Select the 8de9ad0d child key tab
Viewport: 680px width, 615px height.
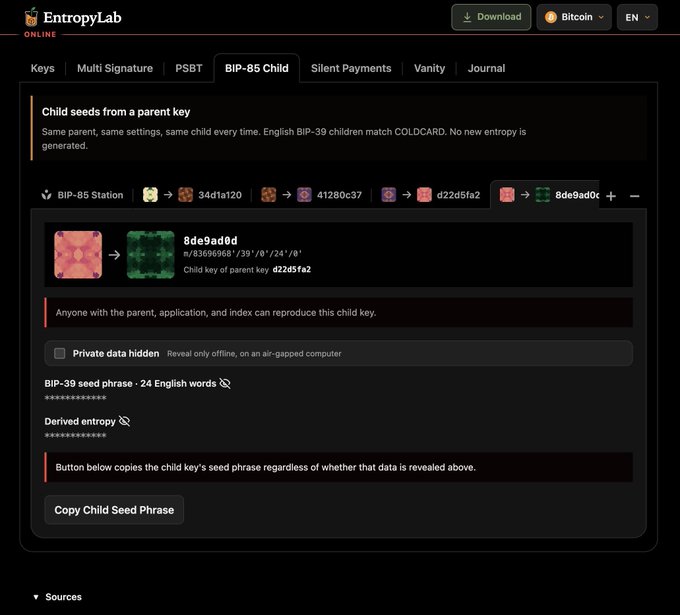(546, 195)
